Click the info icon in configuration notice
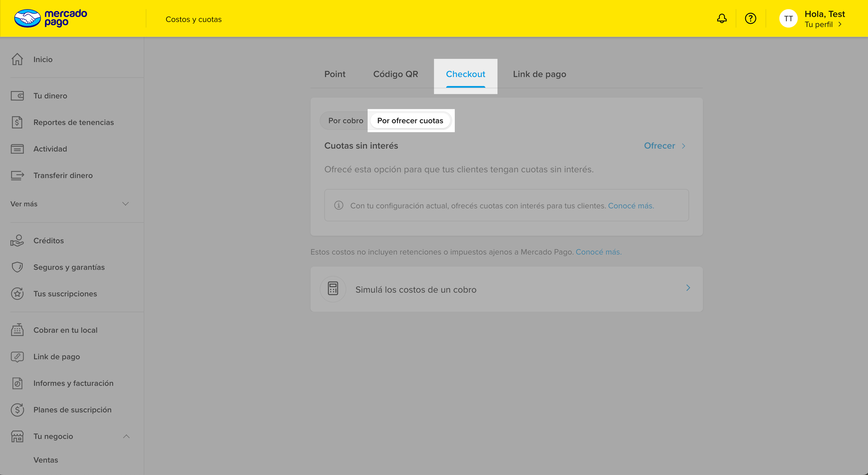Viewport: 868px width, 475px height. (339, 205)
